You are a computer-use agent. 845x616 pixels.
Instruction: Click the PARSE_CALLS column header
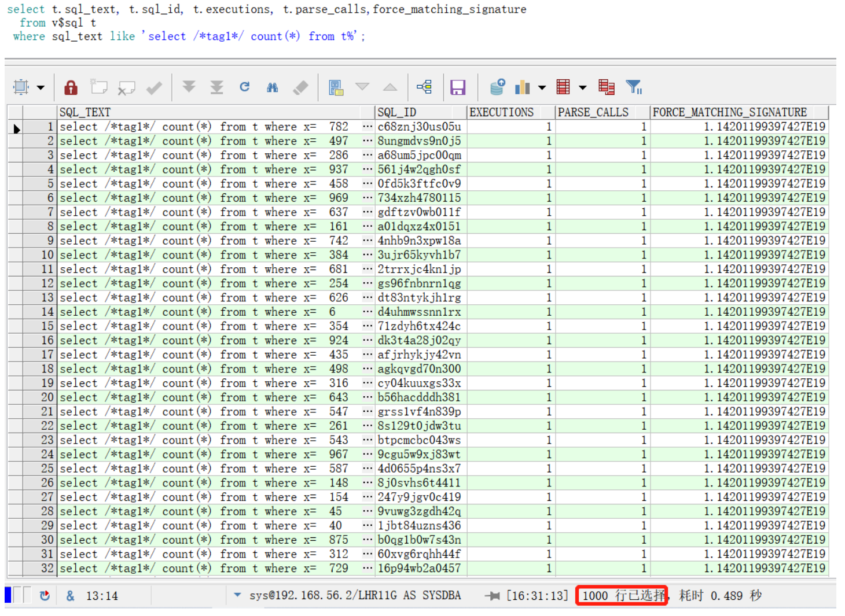click(602, 112)
